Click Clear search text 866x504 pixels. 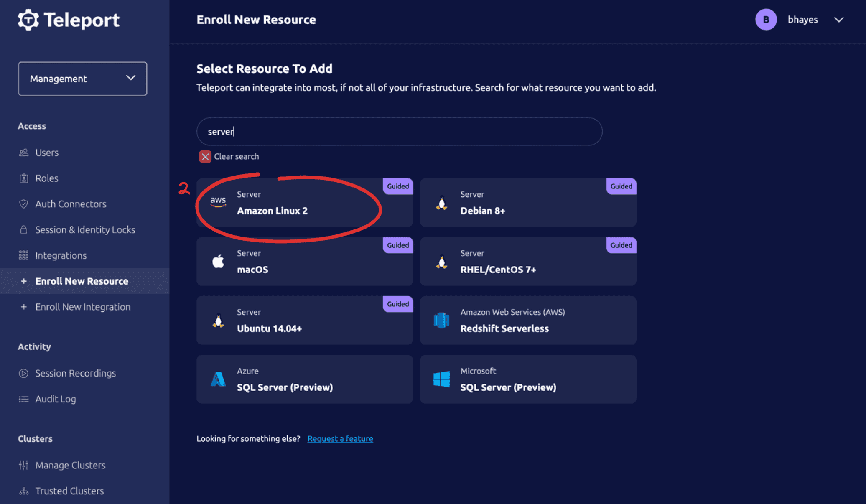point(237,157)
